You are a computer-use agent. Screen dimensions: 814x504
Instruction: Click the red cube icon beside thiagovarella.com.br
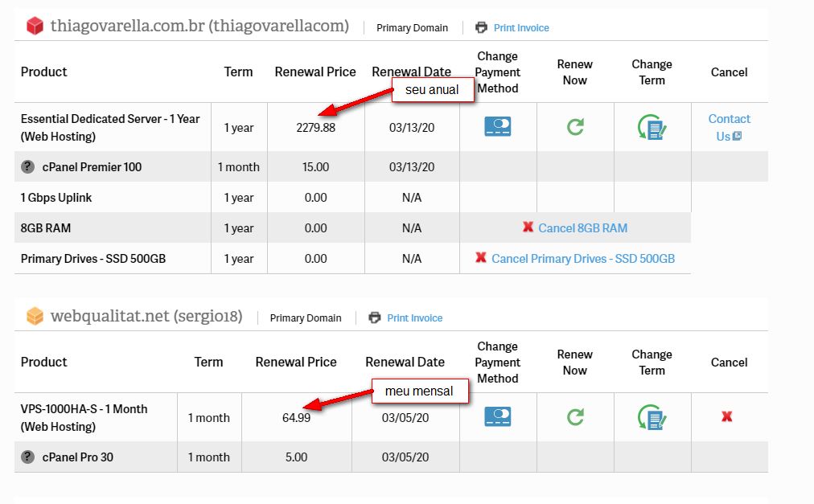[35, 27]
